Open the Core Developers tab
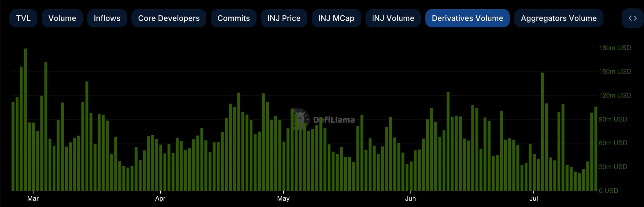Image resolution: width=644 pixels, height=207 pixels. point(169,18)
